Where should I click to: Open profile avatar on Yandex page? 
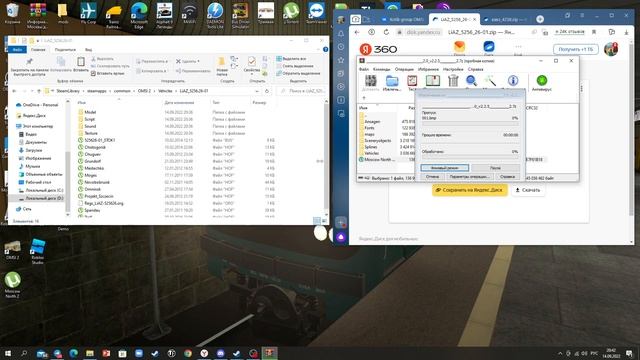tap(611, 49)
